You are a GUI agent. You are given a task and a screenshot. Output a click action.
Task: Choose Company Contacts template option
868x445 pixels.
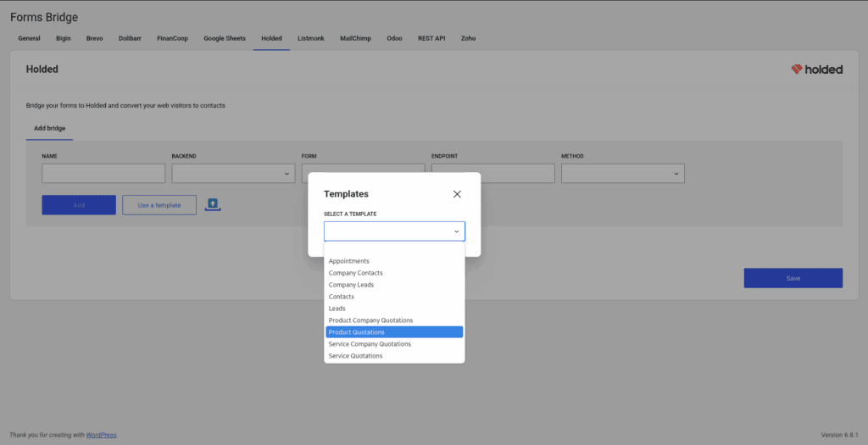(394, 273)
